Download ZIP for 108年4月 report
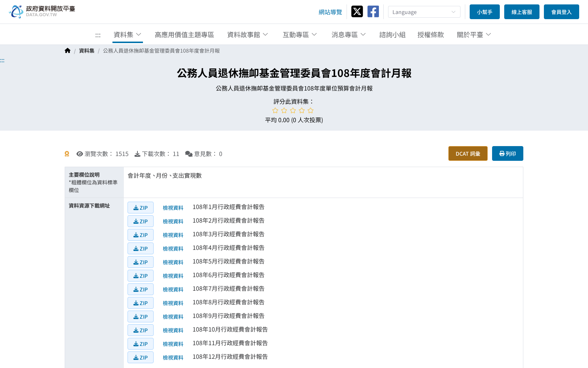 tap(140, 248)
